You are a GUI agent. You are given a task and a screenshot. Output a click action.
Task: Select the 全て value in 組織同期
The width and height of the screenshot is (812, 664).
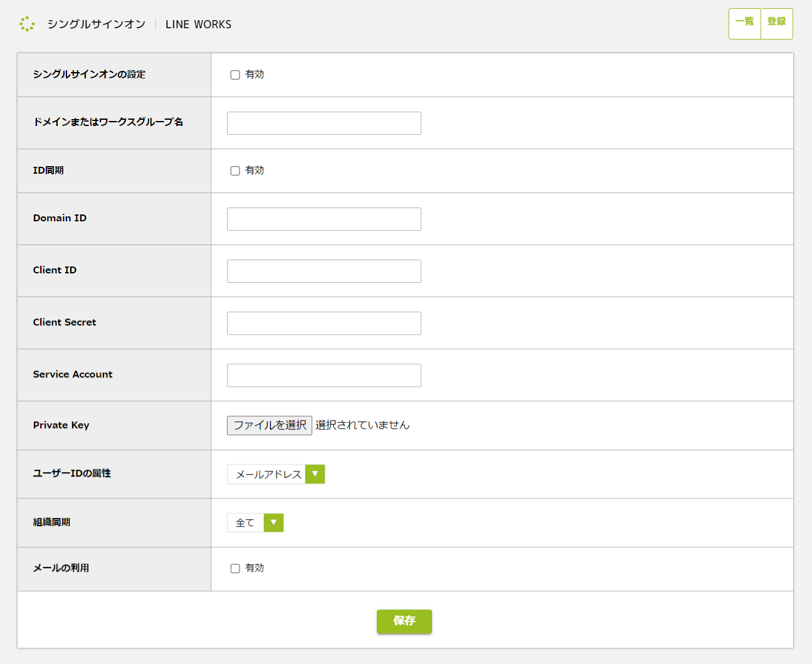(x=245, y=522)
